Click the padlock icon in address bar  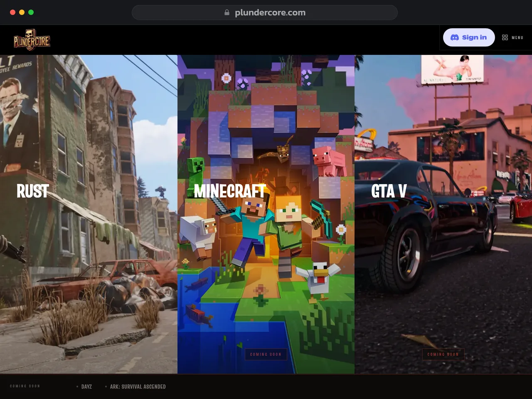227,12
